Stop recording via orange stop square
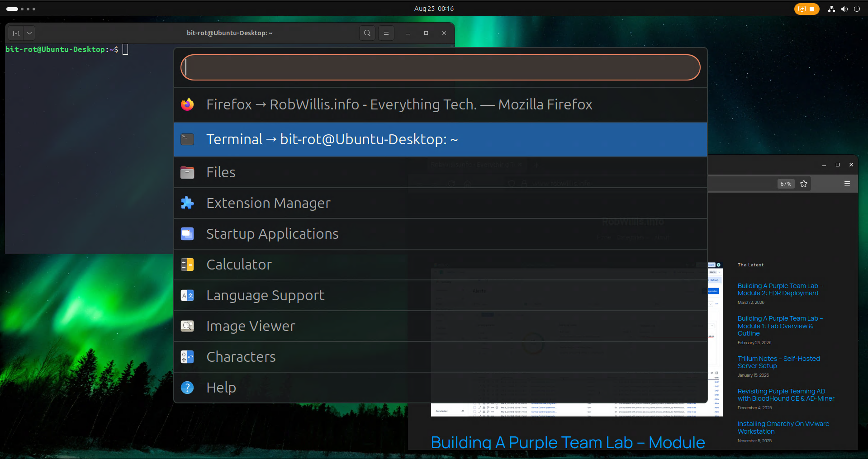Image resolution: width=868 pixels, height=459 pixels. (x=812, y=9)
